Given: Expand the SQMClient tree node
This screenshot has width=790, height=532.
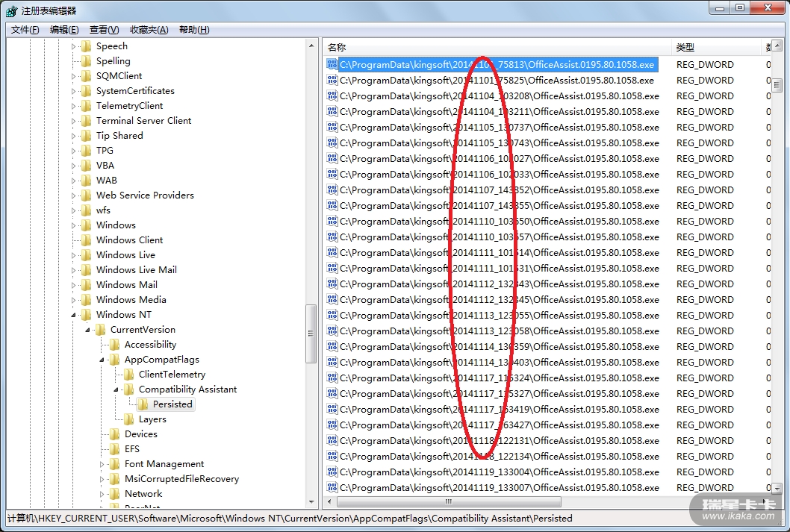Looking at the screenshot, I should point(74,76).
